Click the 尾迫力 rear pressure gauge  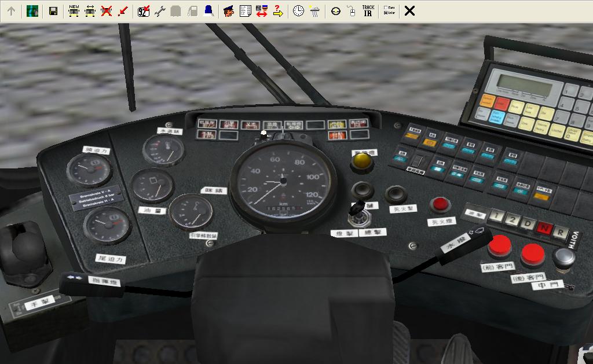tap(107, 225)
